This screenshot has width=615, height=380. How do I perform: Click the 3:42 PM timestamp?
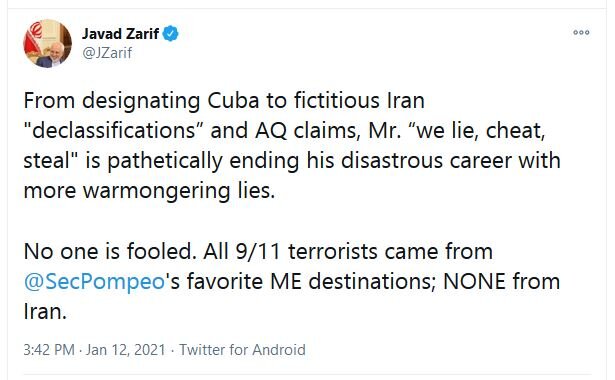point(49,350)
